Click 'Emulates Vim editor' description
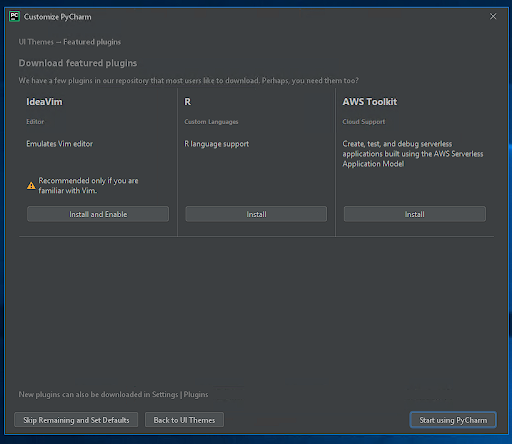Screen dimensions: 512x444 pyautogui.click(x=60, y=144)
